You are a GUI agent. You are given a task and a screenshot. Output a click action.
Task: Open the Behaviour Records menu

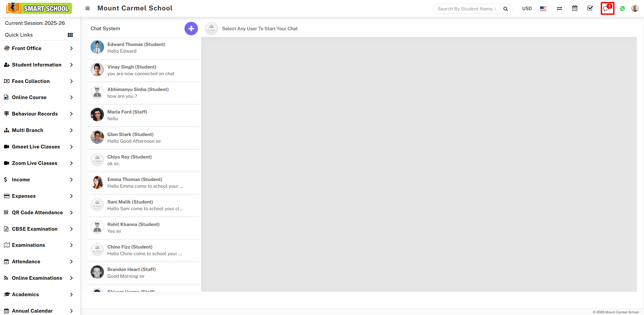(35, 114)
